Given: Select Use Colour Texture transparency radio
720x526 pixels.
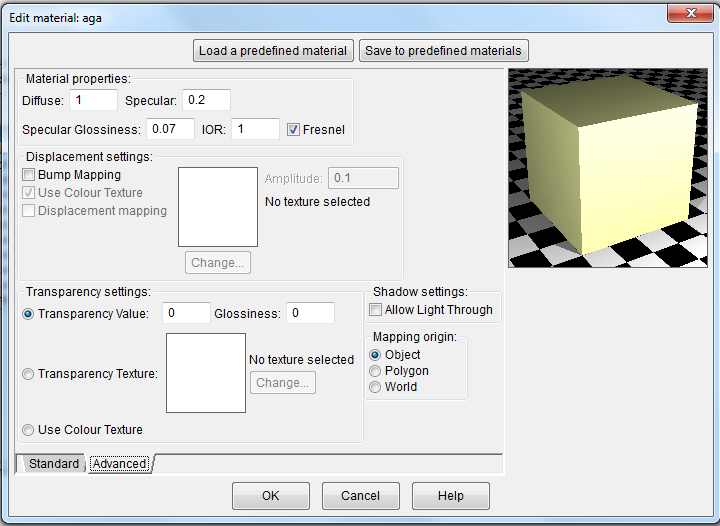Looking at the screenshot, I should click(x=28, y=430).
